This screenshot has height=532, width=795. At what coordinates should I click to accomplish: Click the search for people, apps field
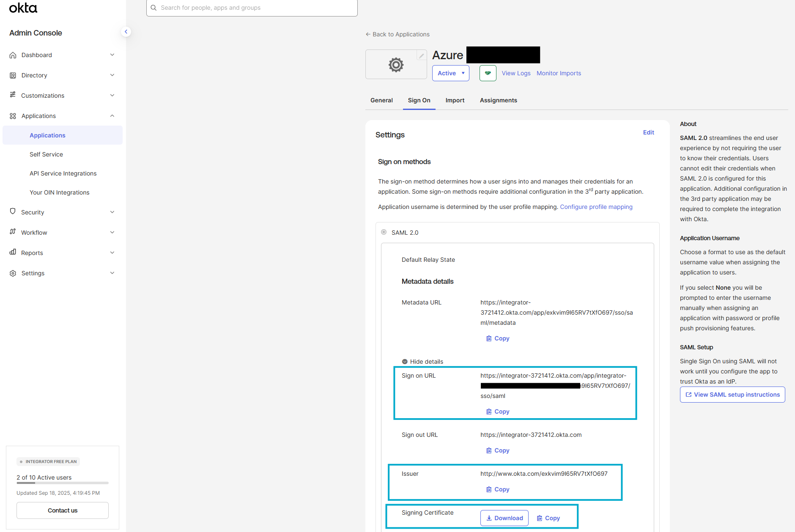252,8
